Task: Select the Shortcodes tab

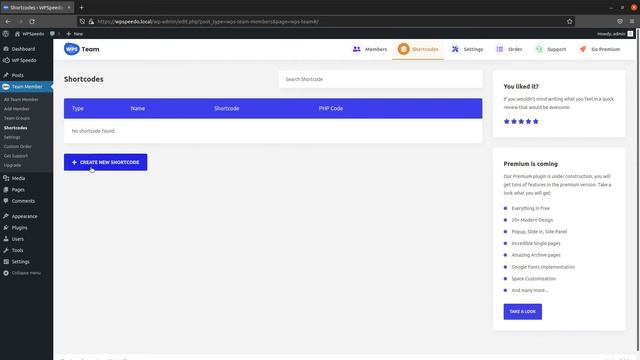Action: tap(418, 49)
